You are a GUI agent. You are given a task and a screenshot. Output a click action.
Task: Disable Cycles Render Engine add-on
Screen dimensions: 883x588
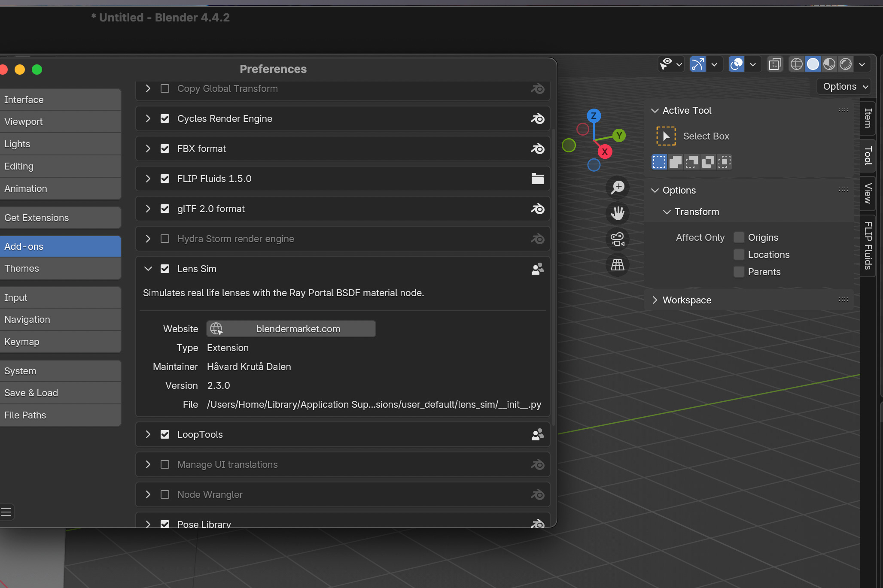pyautogui.click(x=165, y=118)
